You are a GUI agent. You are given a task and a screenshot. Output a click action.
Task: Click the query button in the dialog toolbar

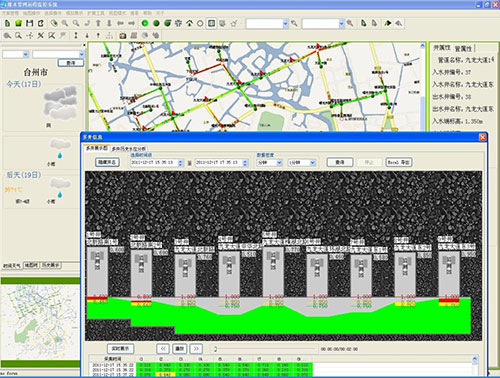point(340,162)
